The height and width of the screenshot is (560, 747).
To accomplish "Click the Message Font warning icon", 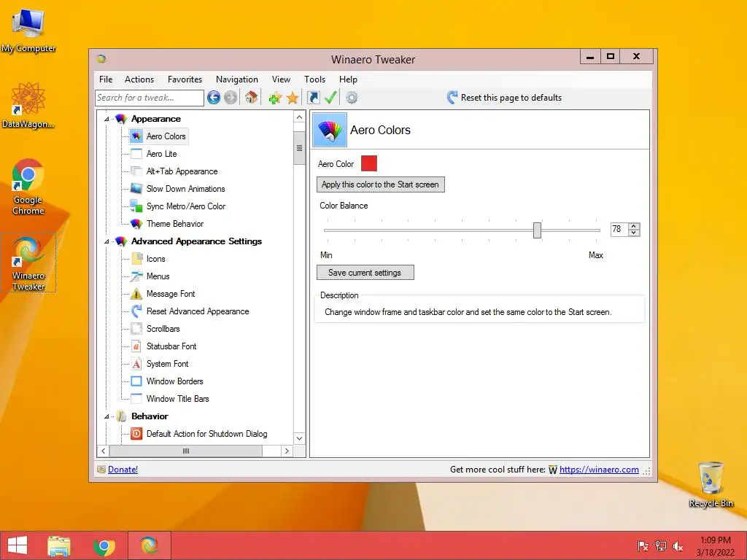I will [136, 294].
